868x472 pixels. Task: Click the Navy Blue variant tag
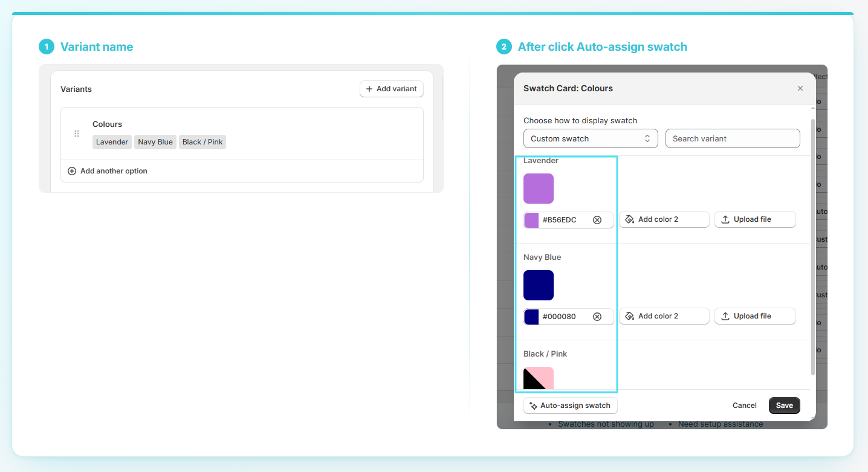(x=155, y=142)
